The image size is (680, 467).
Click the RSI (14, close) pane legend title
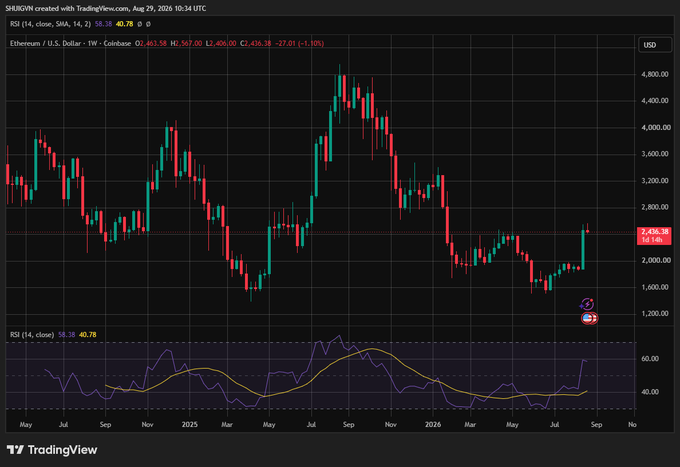click(x=32, y=335)
